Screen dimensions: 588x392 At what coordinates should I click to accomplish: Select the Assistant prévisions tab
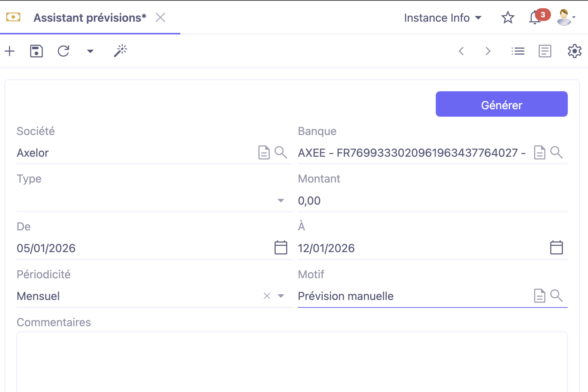click(90, 18)
